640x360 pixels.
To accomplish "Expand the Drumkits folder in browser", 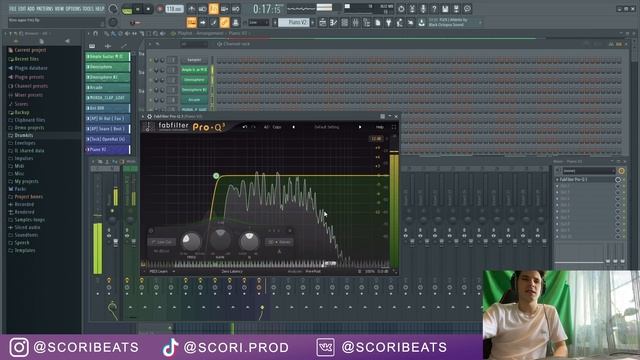I will click(x=24, y=135).
